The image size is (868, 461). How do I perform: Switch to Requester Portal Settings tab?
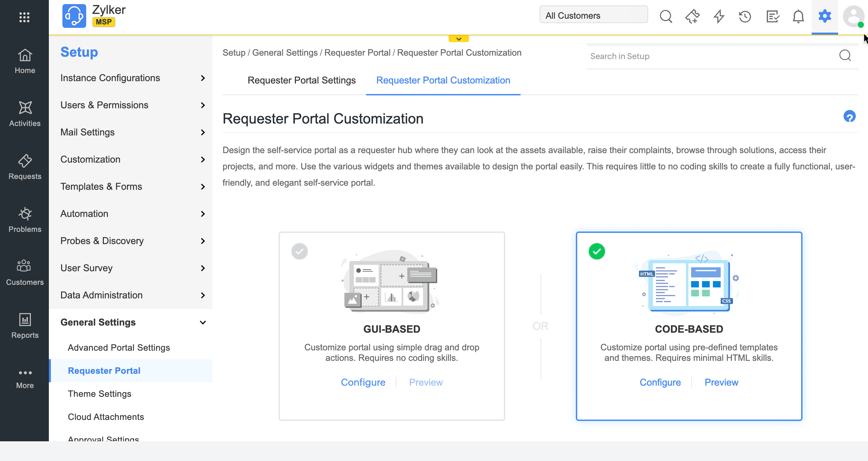pos(301,80)
